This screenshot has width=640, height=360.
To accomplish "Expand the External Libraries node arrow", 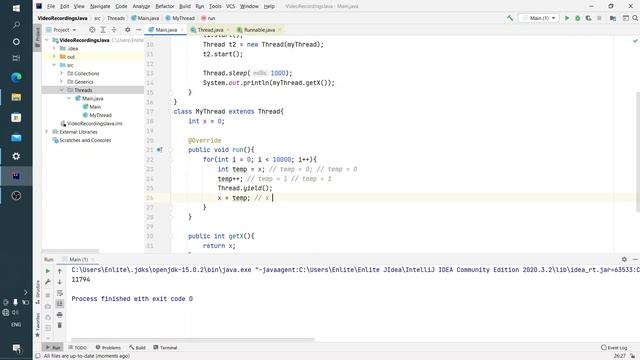I will [x=47, y=132].
